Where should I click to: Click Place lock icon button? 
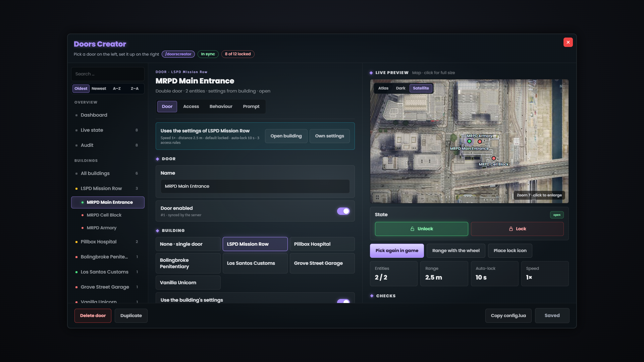(x=510, y=251)
